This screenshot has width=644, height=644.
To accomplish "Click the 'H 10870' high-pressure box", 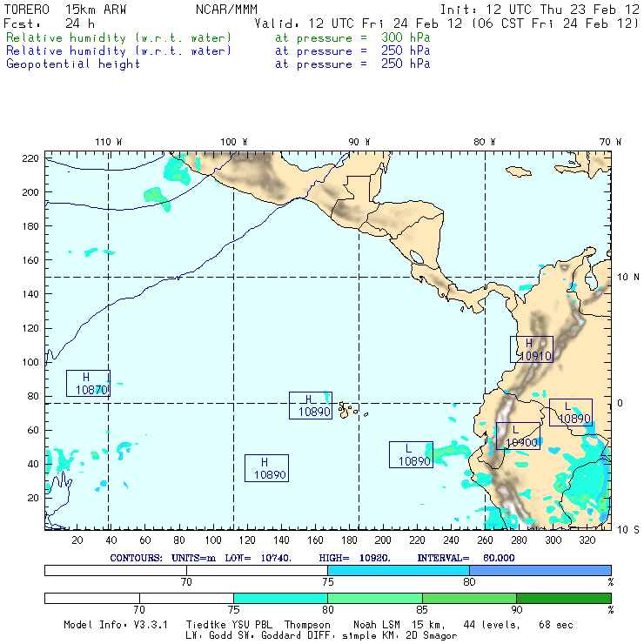I will pos(88,383).
